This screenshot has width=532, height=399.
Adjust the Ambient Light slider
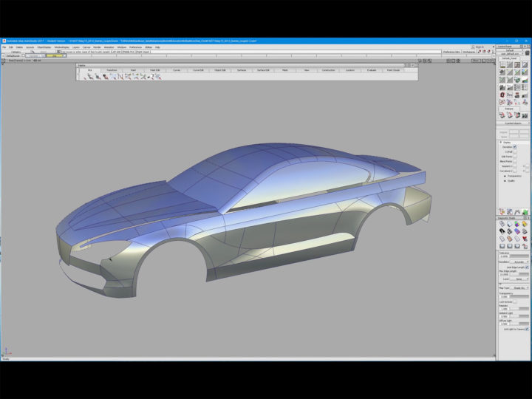point(519,316)
